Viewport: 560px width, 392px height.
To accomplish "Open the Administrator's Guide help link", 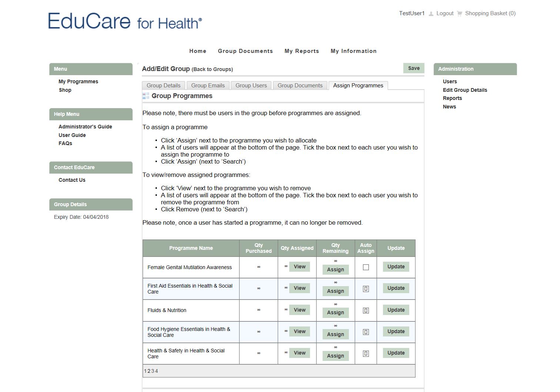I will tap(85, 127).
